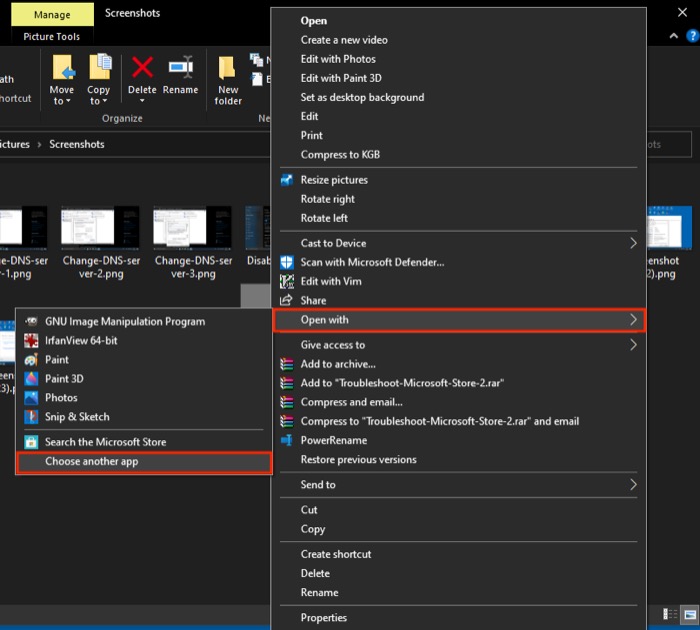Choose Compress and email... option
The width and height of the screenshot is (700, 630).
point(458,402)
